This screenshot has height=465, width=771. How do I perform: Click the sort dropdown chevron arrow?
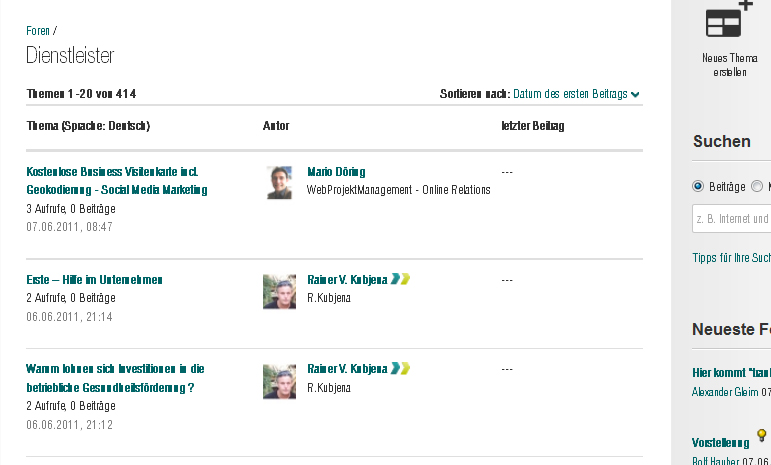pos(636,95)
